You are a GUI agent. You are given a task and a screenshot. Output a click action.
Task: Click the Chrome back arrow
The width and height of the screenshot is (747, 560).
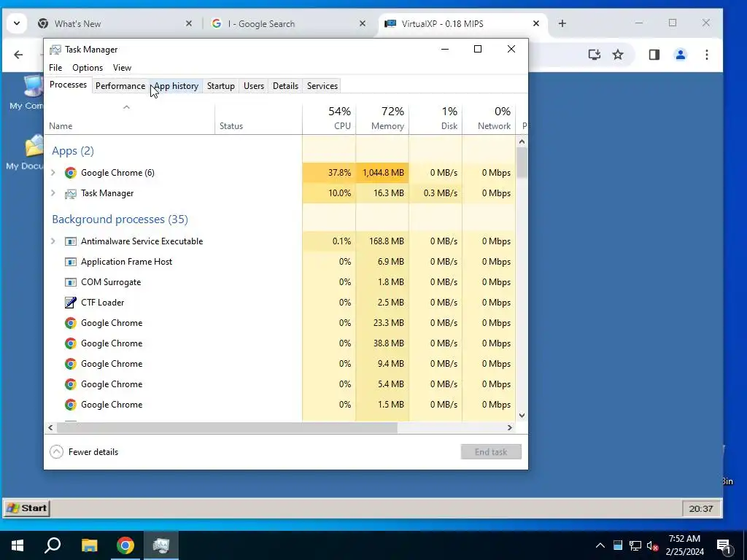click(x=18, y=55)
